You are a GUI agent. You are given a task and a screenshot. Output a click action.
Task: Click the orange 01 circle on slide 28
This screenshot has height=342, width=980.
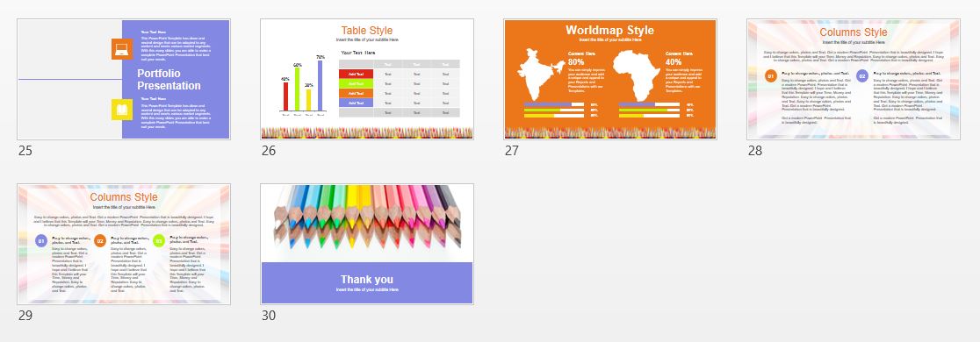[x=771, y=76]
